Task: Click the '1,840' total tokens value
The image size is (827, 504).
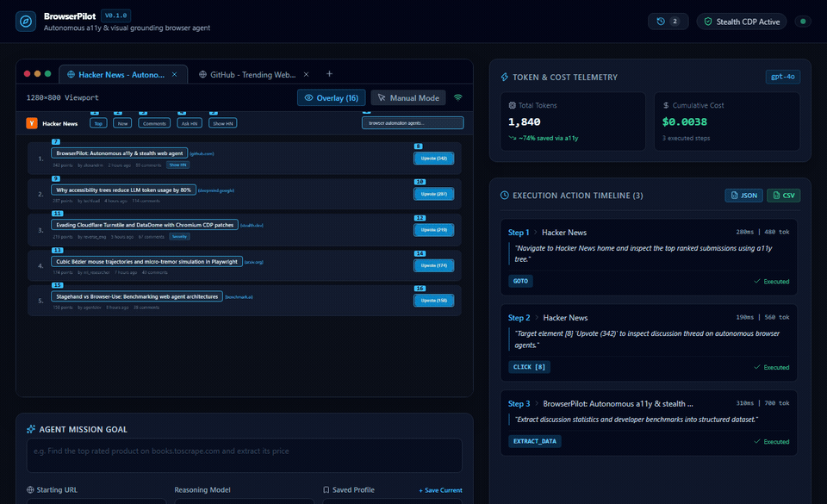Action: pyautogui.click(x=525, y=121)
